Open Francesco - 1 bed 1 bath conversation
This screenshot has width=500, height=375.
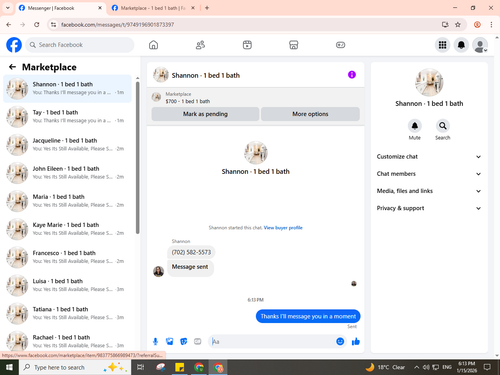pos(67,257)
